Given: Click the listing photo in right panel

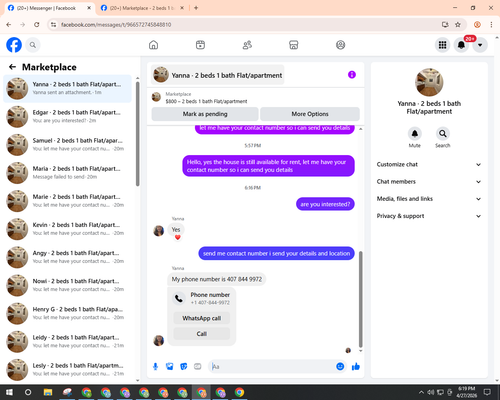Looking at the screenshot, I should (429, 82).
